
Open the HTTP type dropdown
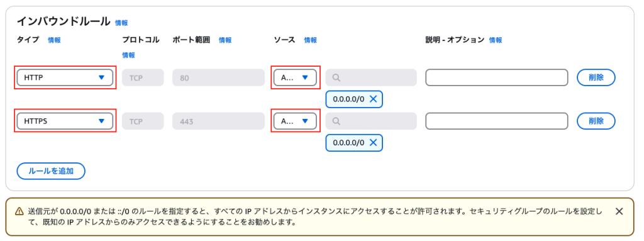pos(65,77)
